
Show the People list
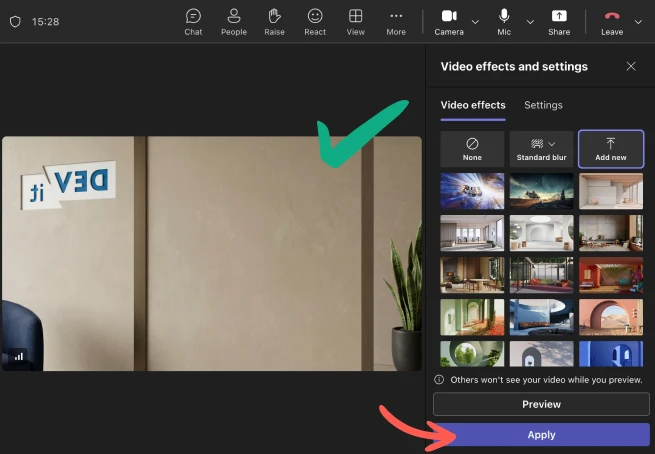tap(234, 22)
